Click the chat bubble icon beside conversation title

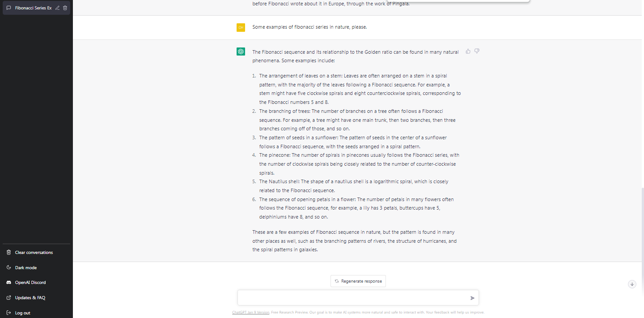pos(8,8)
